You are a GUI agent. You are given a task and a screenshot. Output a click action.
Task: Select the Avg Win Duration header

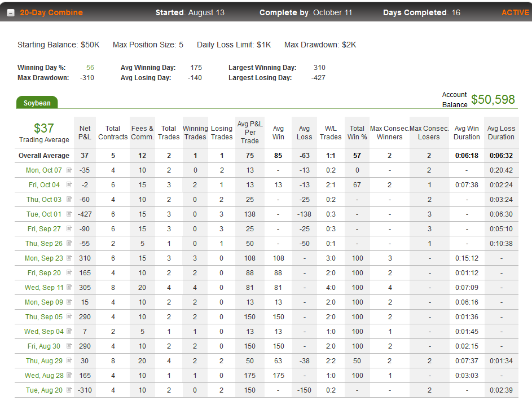pyautogui.click(x=467, y=133)
